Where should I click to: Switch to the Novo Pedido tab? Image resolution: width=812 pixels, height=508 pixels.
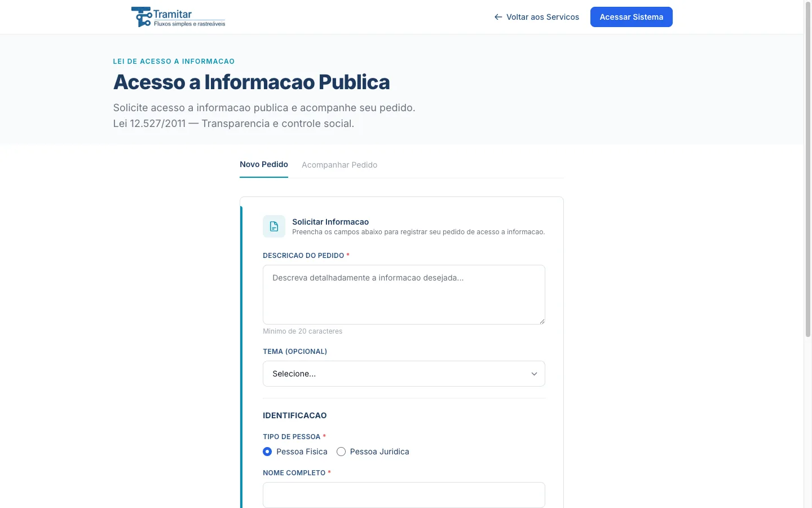click(264, 165)
